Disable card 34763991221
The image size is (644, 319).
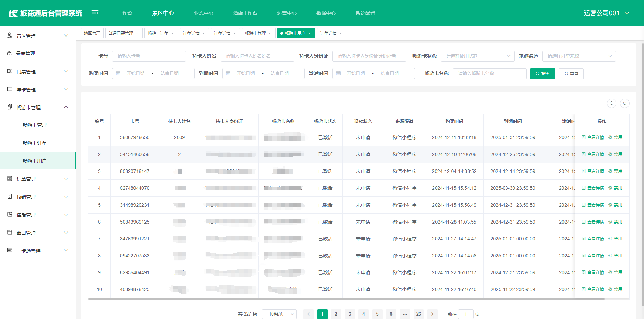pyautogui.click(x=615, y=239)
